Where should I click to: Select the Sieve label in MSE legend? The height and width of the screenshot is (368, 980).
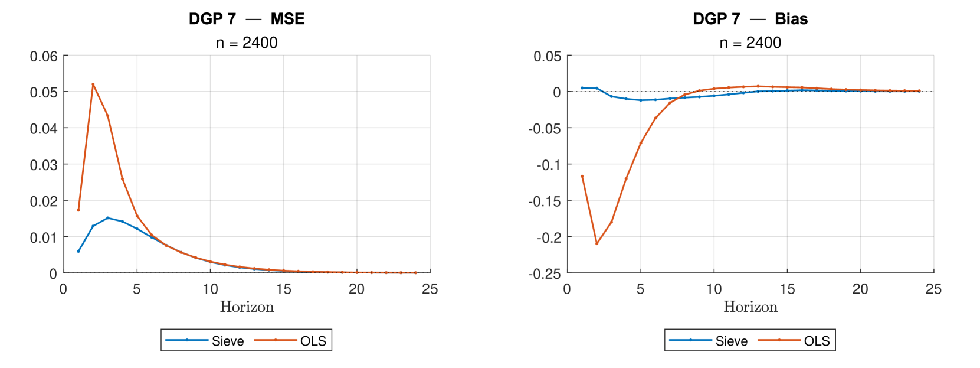(x=228, y=341)
